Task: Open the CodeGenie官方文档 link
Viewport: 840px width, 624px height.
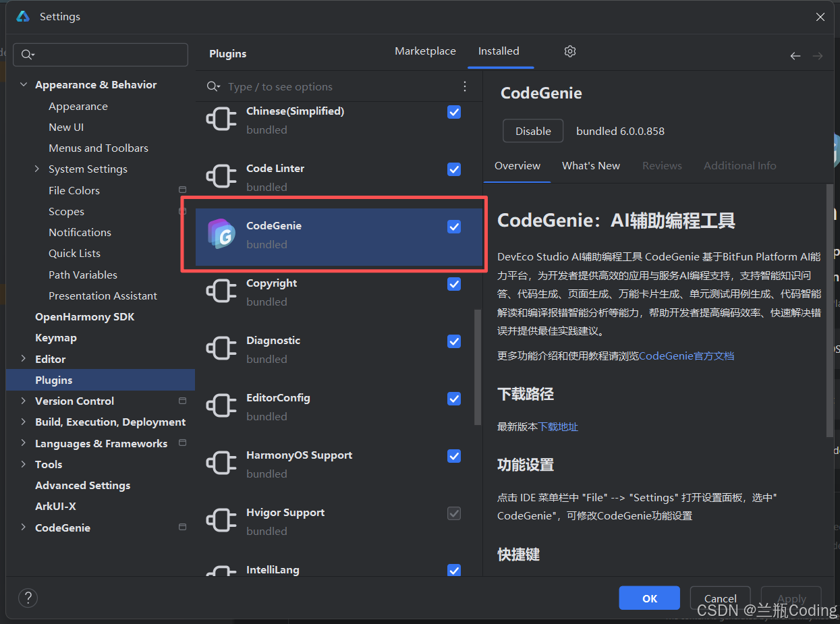Action: tap(687, 356)
